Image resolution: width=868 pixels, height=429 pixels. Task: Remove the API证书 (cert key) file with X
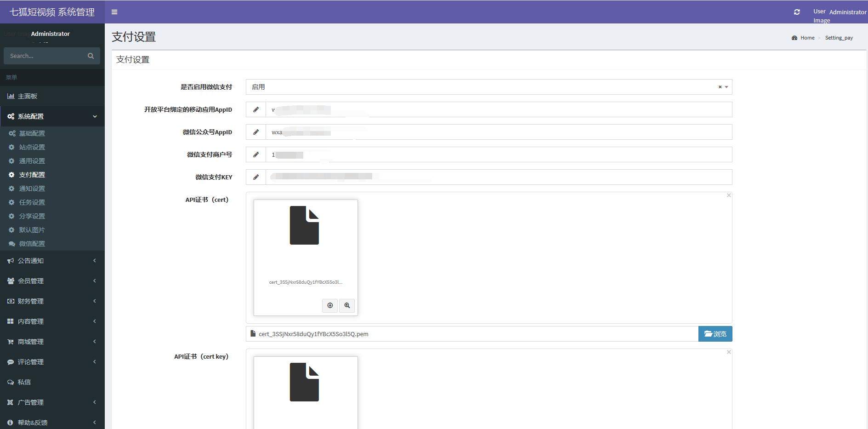click(x=729, y=352)
